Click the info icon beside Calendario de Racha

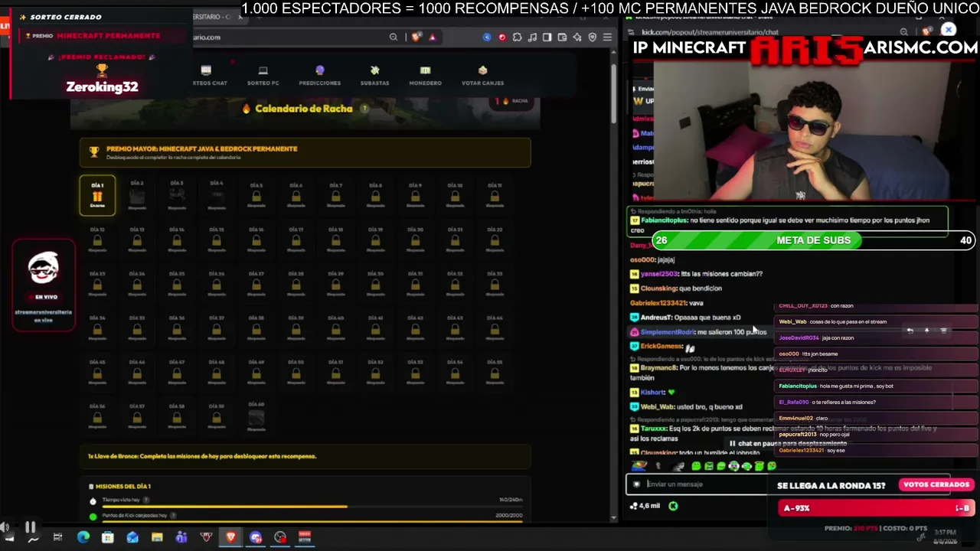tap(364, 109)
